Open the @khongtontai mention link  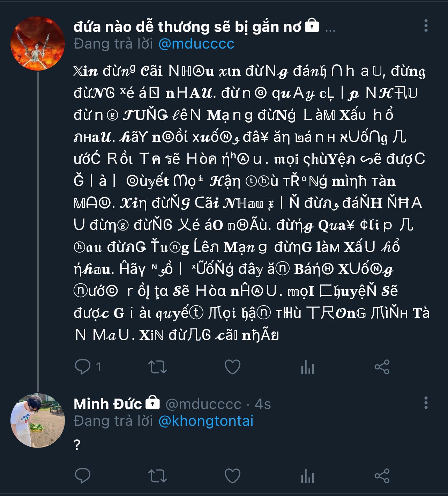(x=206, y=421)
